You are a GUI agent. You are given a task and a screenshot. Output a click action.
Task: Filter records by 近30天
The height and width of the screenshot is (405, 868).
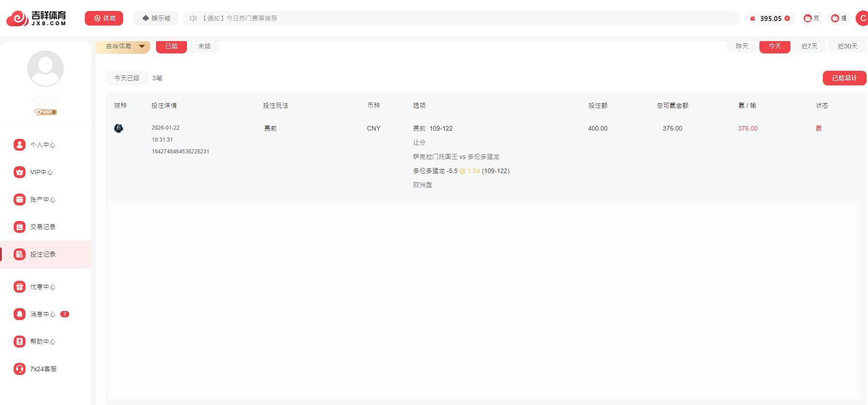(x=847, y=46)
